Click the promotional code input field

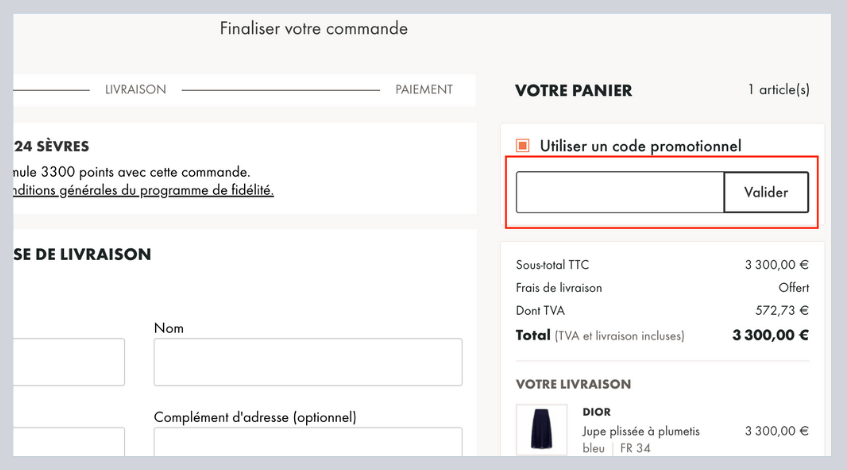pyautogui.click(x=620, y=192)
